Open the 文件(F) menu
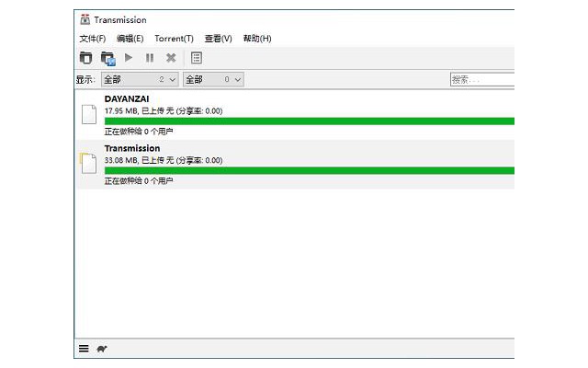 tap(93, 39)
